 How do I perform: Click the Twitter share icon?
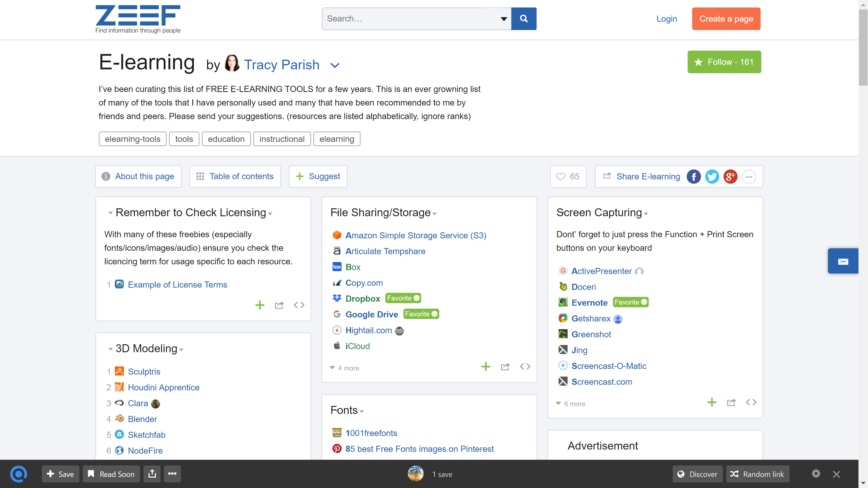point(712,177)
